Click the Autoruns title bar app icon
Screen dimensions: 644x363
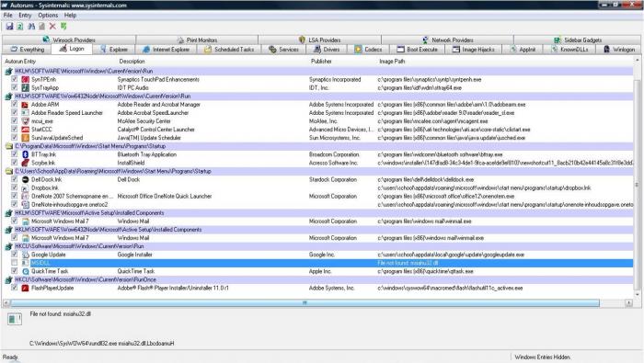[5, 5]
